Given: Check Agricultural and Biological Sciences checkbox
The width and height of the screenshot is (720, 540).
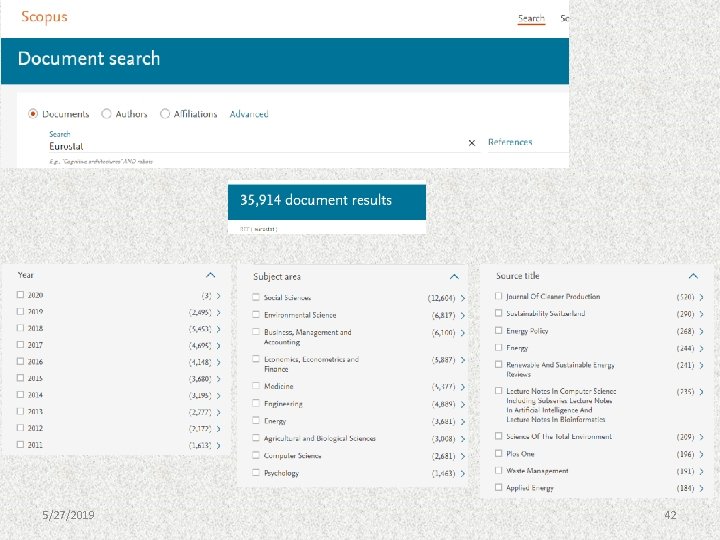Looking at the screenshot, I should (x=256, y=438).
